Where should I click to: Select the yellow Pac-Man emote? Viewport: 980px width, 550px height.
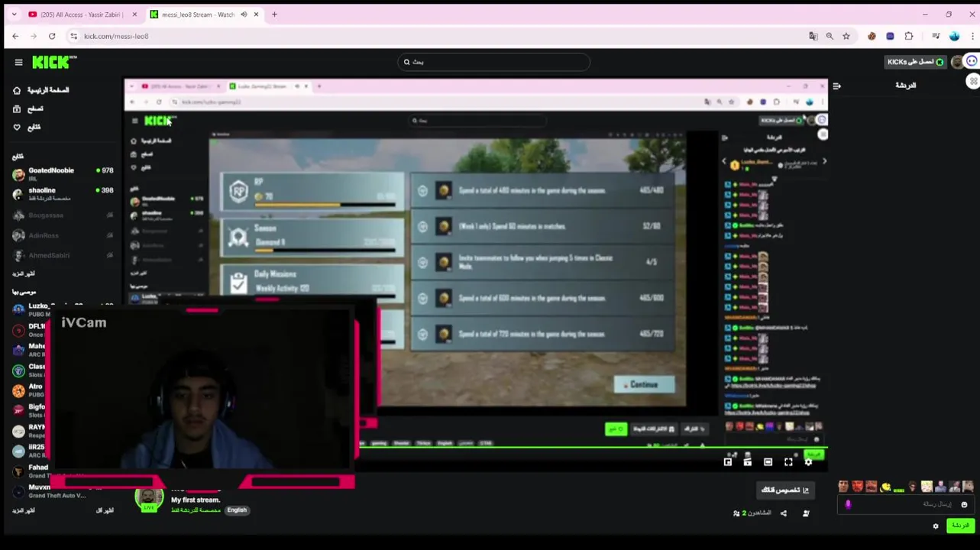click(x=885, y=487)
